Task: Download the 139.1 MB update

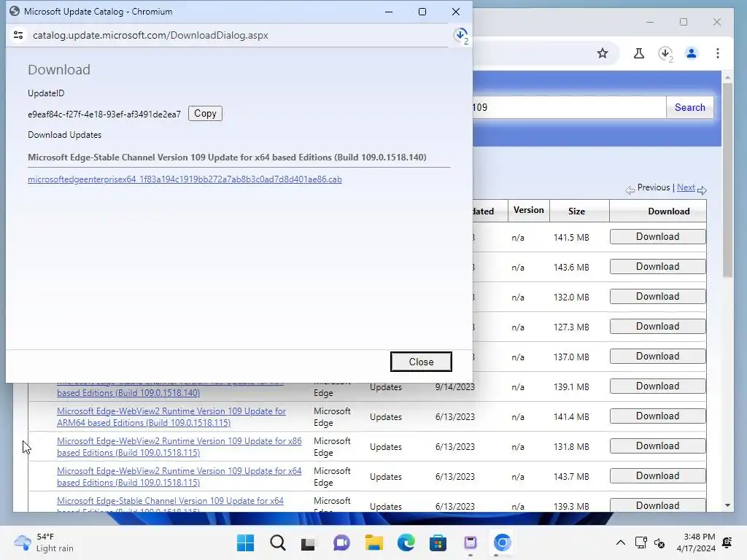Action: tap(657, 386)
